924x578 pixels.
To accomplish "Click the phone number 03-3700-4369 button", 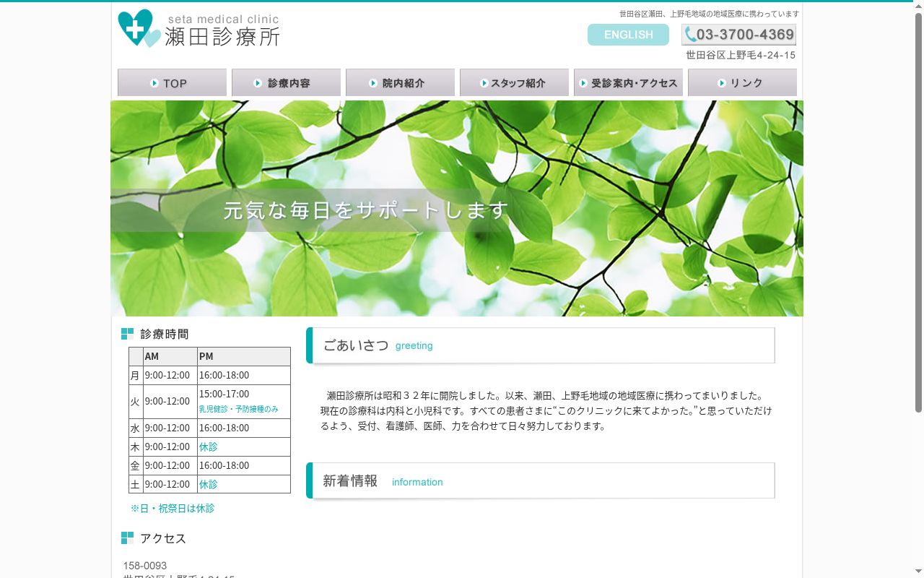I will pyautogui.click(x=738, y=35).
